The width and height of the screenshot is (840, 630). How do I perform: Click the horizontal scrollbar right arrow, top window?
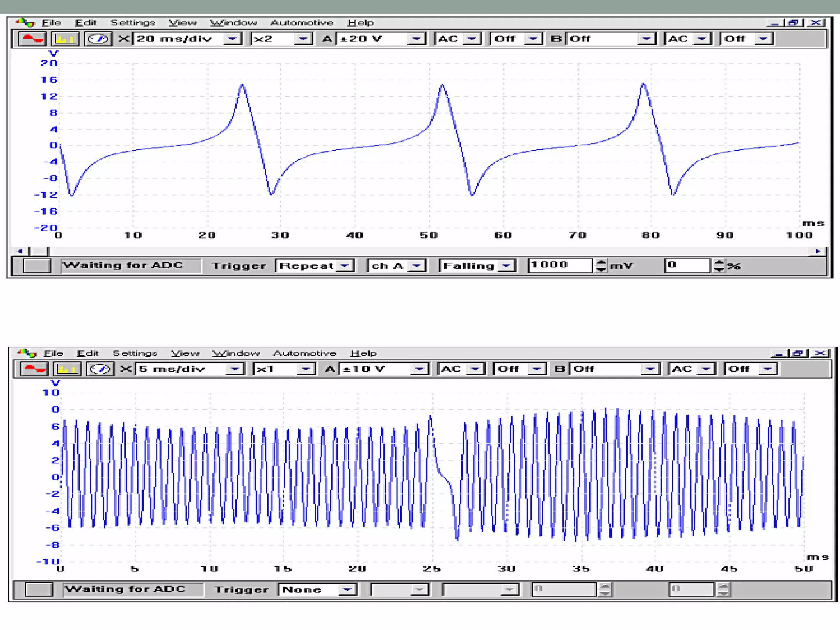tap(818, 251)
